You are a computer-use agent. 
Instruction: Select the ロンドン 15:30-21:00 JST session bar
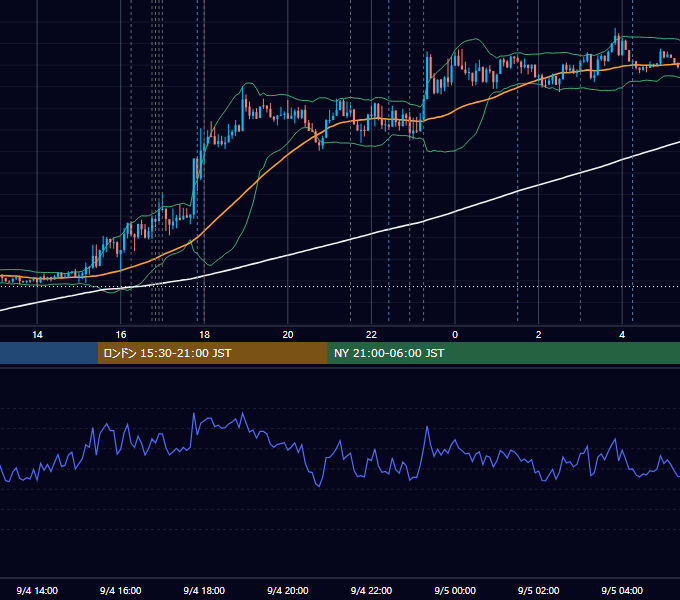click(212, 353)
